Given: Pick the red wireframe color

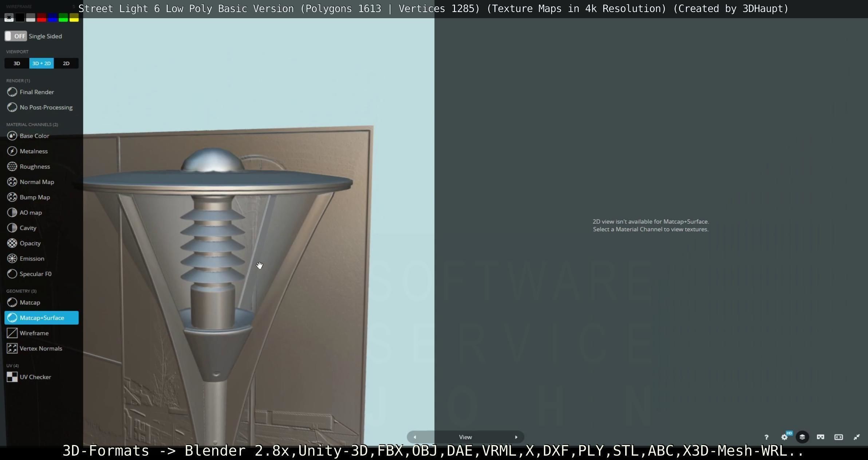Looking at the screenshot, I should (42, 17).
